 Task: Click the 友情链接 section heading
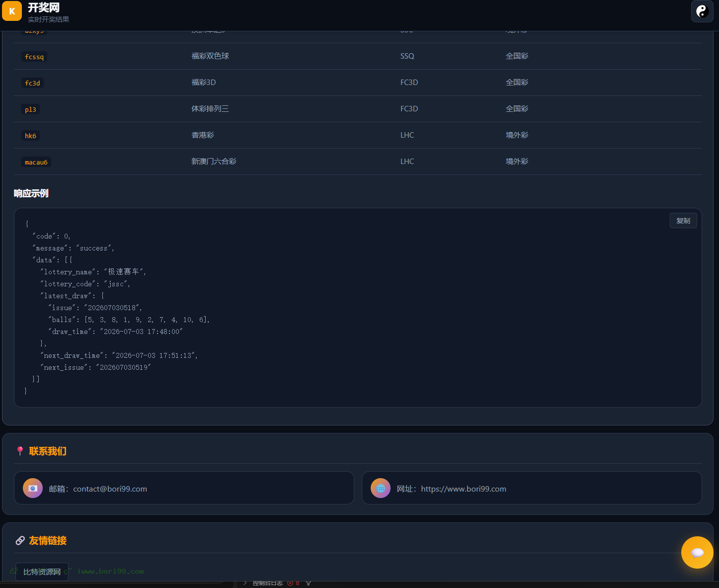(48, 541)
